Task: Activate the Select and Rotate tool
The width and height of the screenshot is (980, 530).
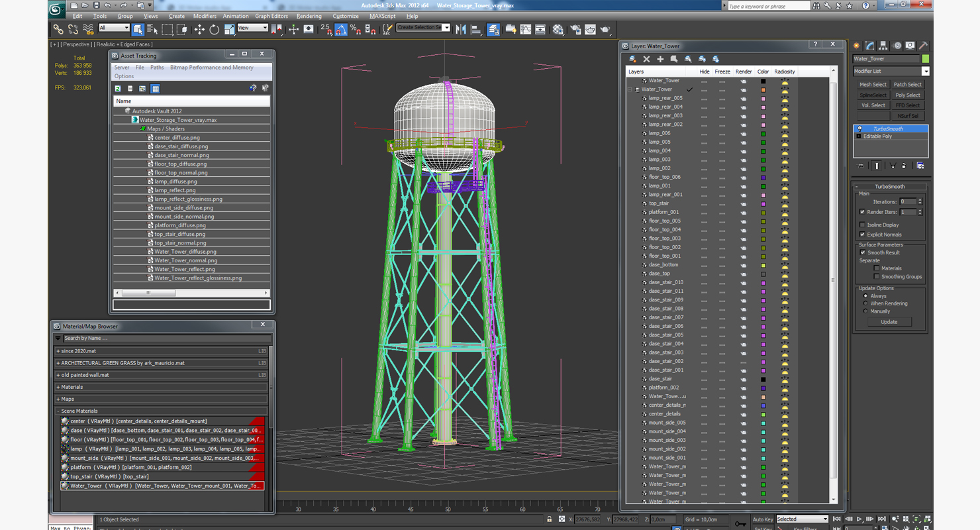Action: click(x=214, y=30)
